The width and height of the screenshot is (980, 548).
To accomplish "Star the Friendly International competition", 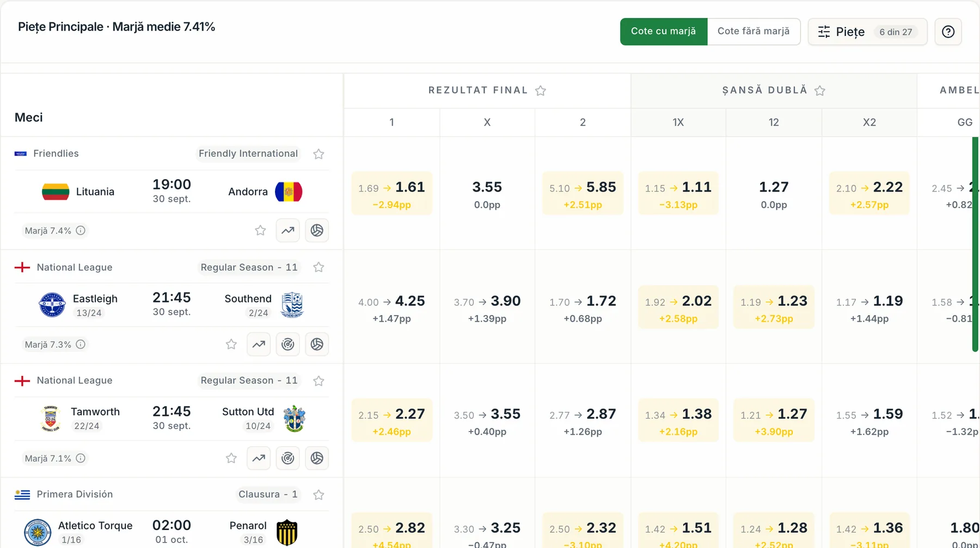I will (x=318, y=154).
